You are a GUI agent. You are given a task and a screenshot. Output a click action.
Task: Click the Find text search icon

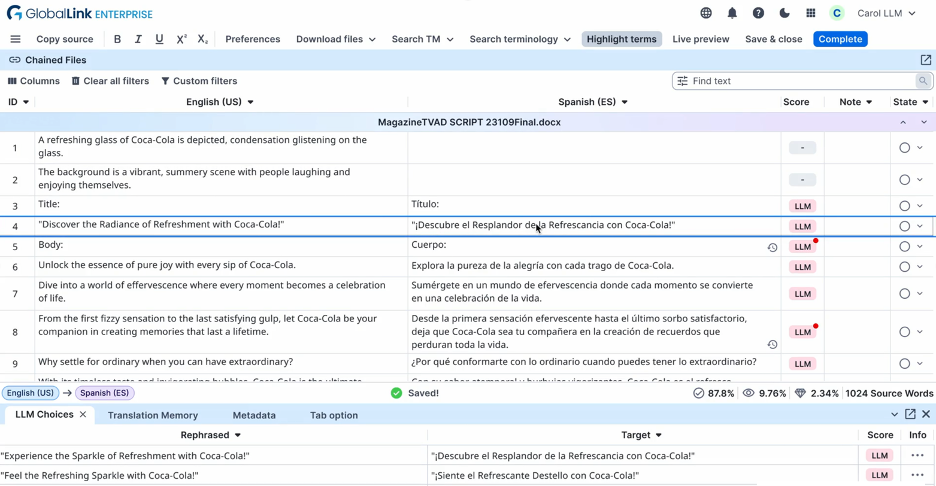pos(923,81)
